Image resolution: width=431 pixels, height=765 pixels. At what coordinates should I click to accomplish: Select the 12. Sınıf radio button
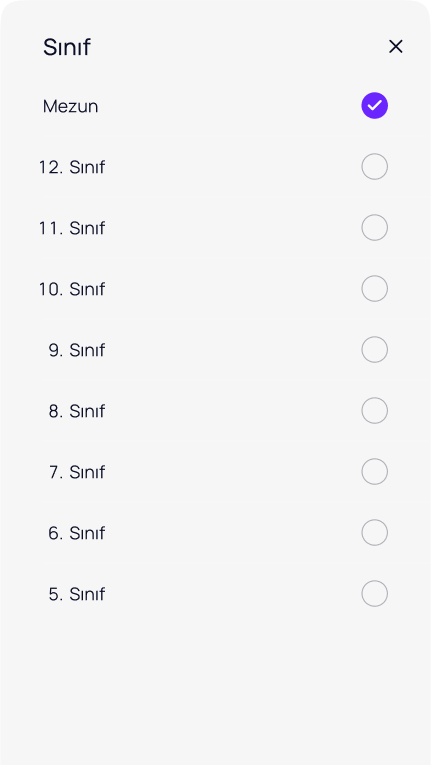(x=374, y=166)
